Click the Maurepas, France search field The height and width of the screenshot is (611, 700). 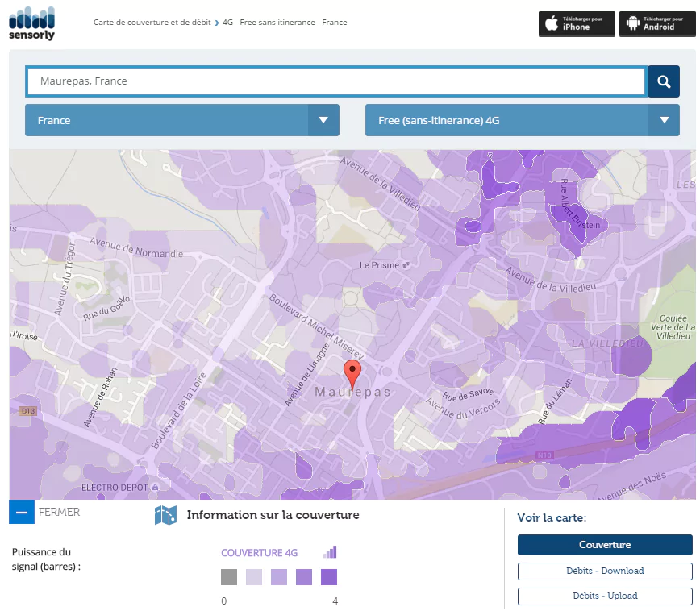click(x=336, y=81)
